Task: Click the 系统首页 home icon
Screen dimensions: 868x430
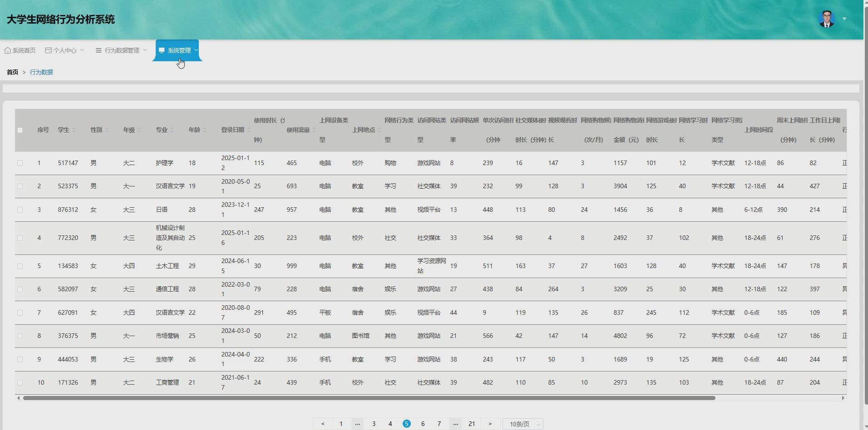Action: pos(8,50)
